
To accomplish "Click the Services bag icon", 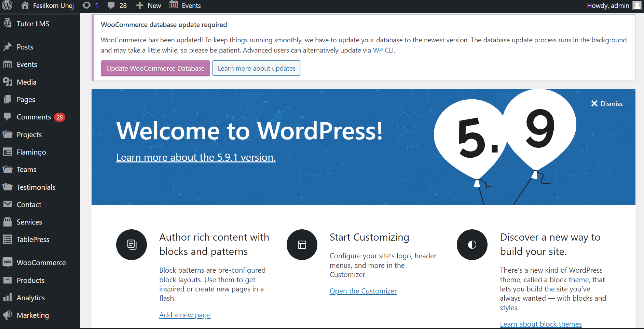I will [x=8, y=222].
